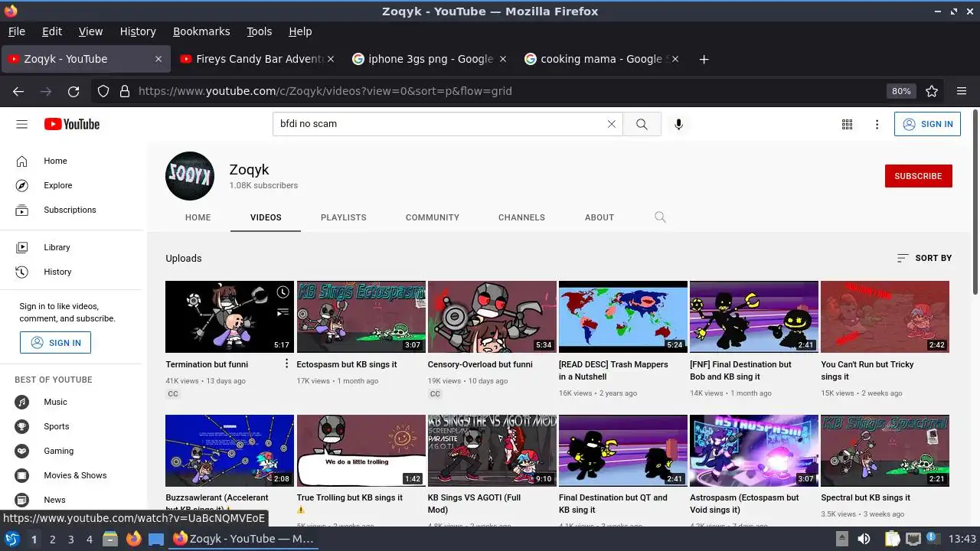The image size is (980, 551).
Task: Open the Ectospasm but KB sings it title
Action: coord(347,364)
